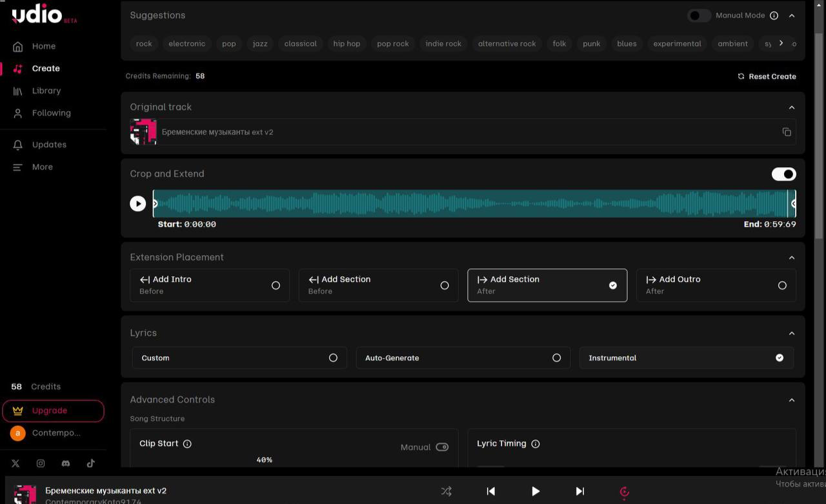Select the Add Outro placement option
This screenshot has width=826, height=504.
716,285
